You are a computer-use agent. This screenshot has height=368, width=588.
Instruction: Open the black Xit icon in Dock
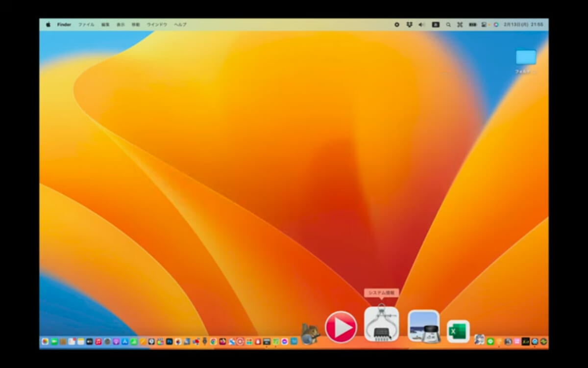coord(526,342)
